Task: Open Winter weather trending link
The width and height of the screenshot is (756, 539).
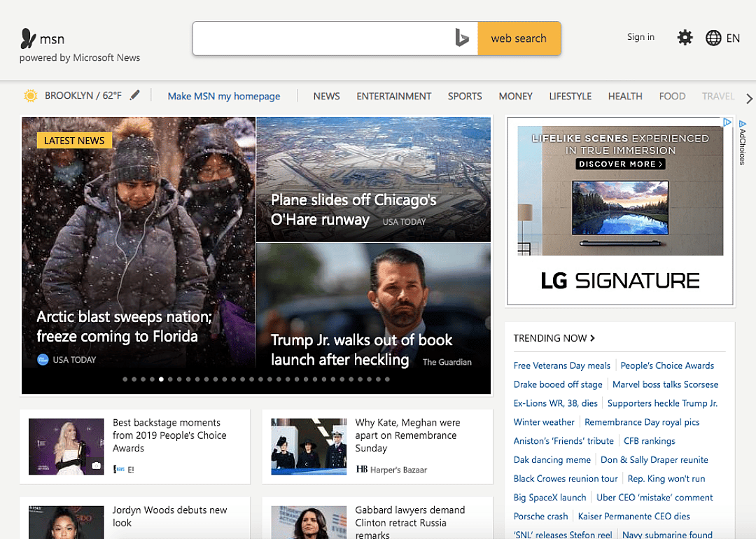Action: click(544, 422)
